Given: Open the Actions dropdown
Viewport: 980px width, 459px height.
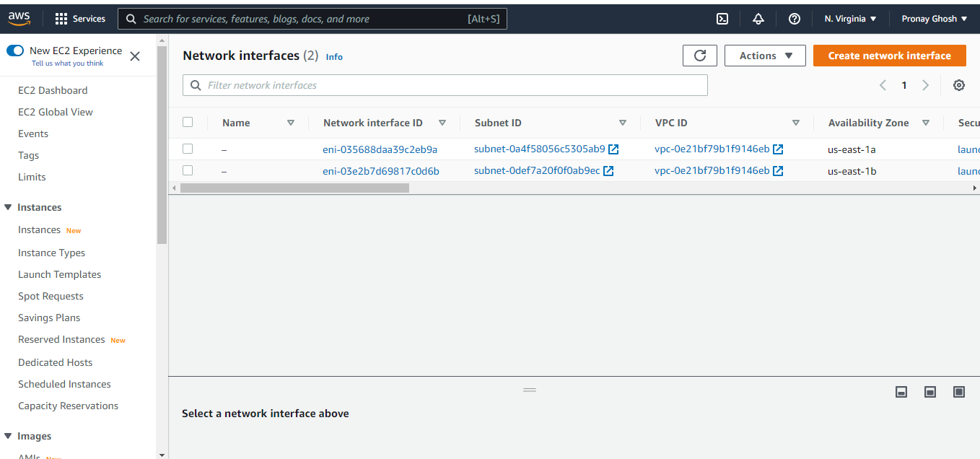Looking at the screenshot, I should coord(765,56).
